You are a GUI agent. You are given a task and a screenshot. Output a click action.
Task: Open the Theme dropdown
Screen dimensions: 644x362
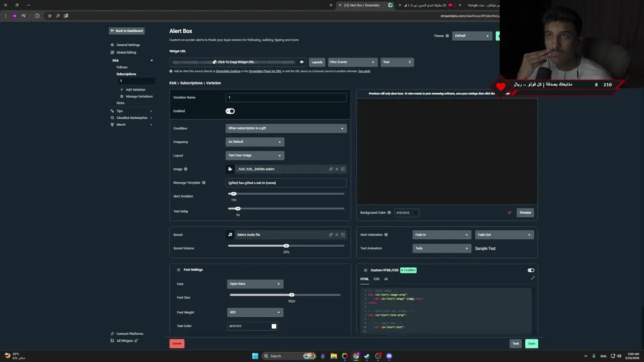(471, 36)
